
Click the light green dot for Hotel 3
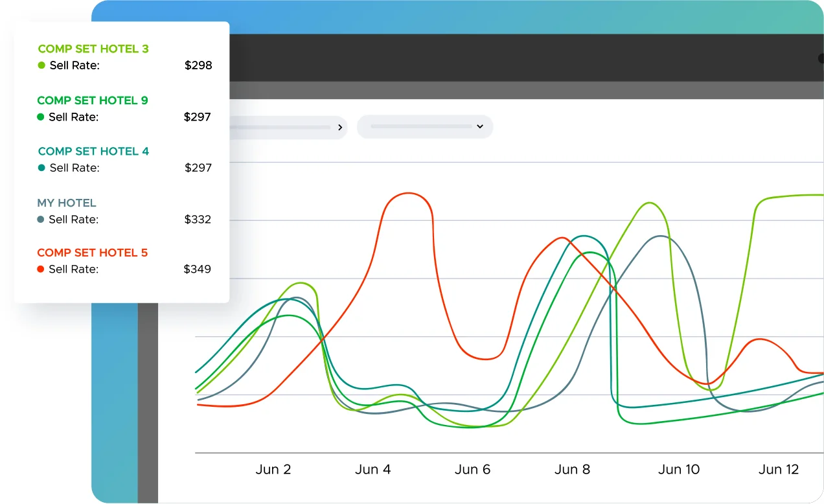click(x=41, y=65)
